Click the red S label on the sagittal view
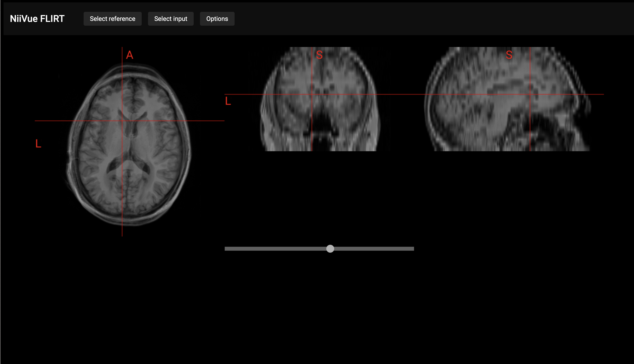The height and width of the screenshot is (364, 634). point(509,55)
